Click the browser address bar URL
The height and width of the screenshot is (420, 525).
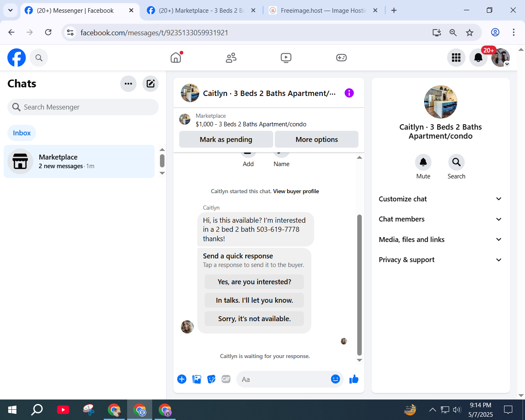pyautogui.click(x=154, y=32)
